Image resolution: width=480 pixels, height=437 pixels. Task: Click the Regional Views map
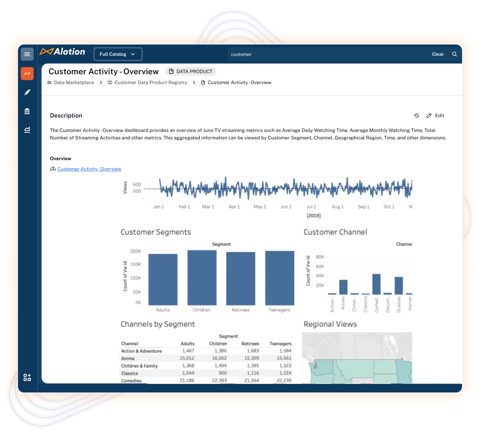click(x=357, y=358)
